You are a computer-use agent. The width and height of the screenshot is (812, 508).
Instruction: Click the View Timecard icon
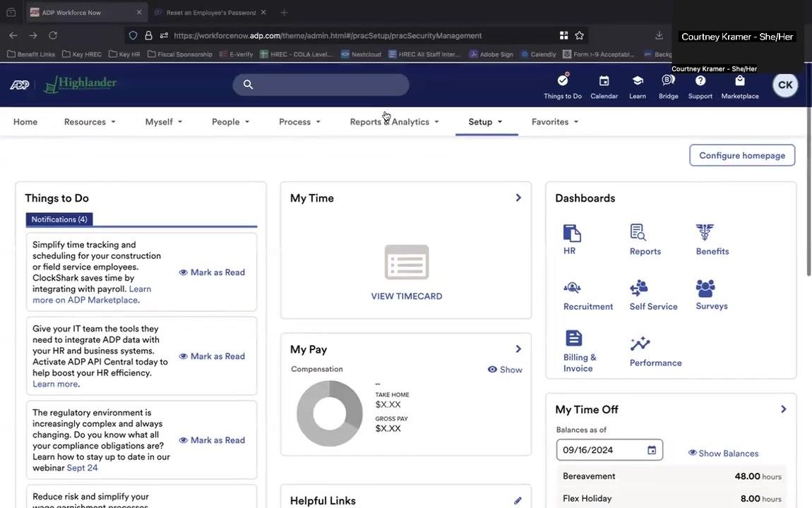pos(407,262)
